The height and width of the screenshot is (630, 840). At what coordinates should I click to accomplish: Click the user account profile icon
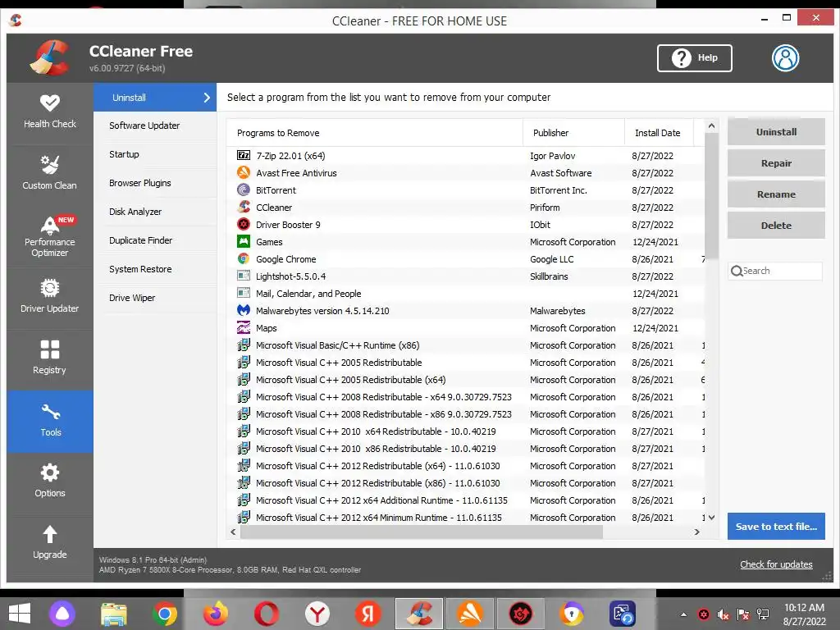tap(785, 58)
